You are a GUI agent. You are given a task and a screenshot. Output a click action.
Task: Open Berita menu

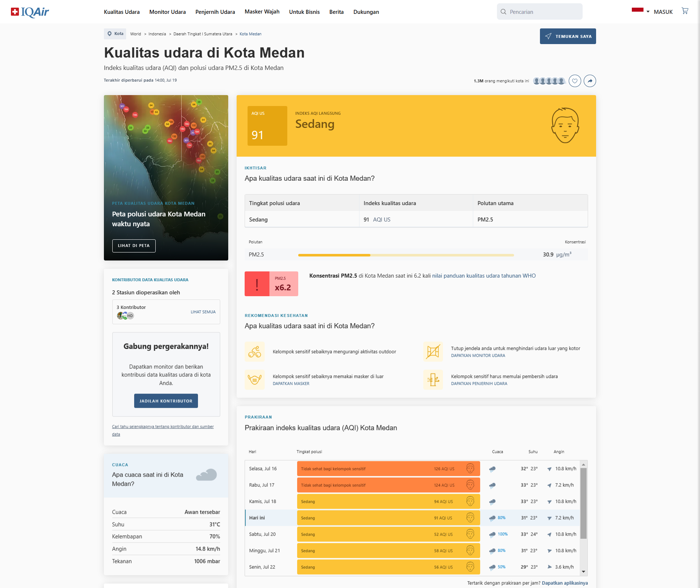337,12
